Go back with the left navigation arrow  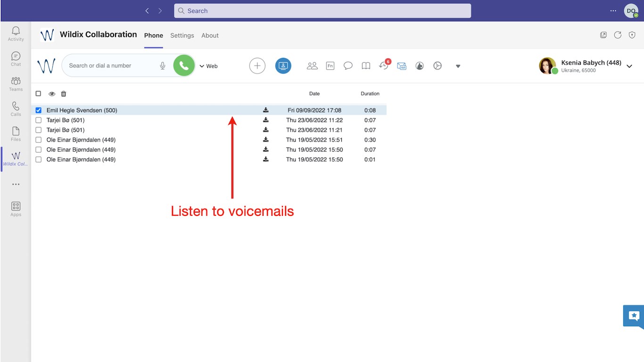point(147,10)
